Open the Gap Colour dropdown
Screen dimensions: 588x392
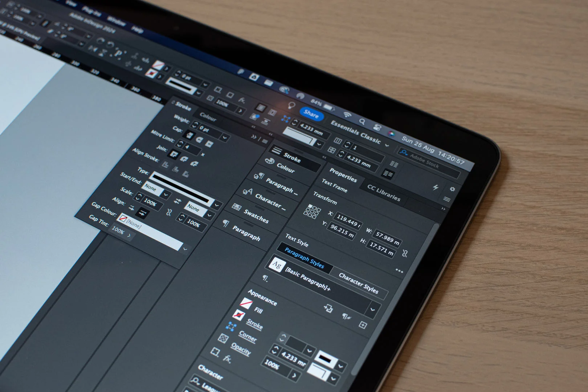click(x=185, y=249)
